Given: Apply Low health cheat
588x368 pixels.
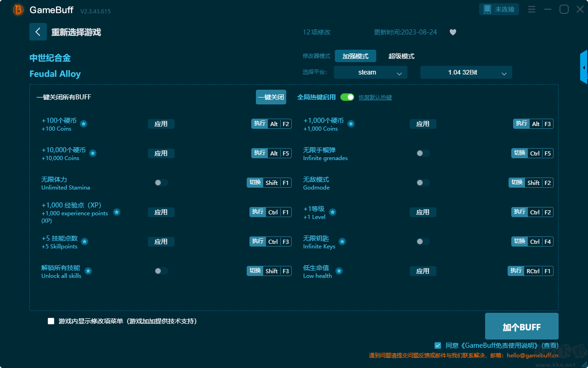Looking at the screenshot, I should tap(423, 271).
